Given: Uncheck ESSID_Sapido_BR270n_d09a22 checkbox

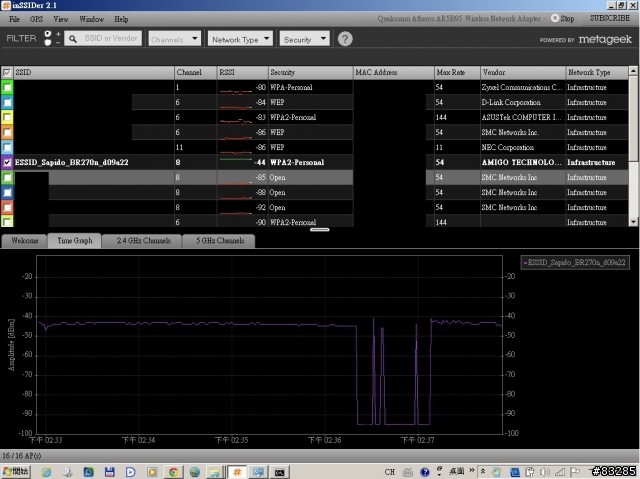Looking at the screenshot, I should click(7, 162).
